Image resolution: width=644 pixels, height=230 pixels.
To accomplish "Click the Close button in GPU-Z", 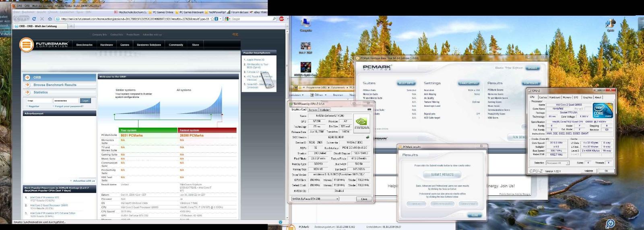I will [364, 199].
